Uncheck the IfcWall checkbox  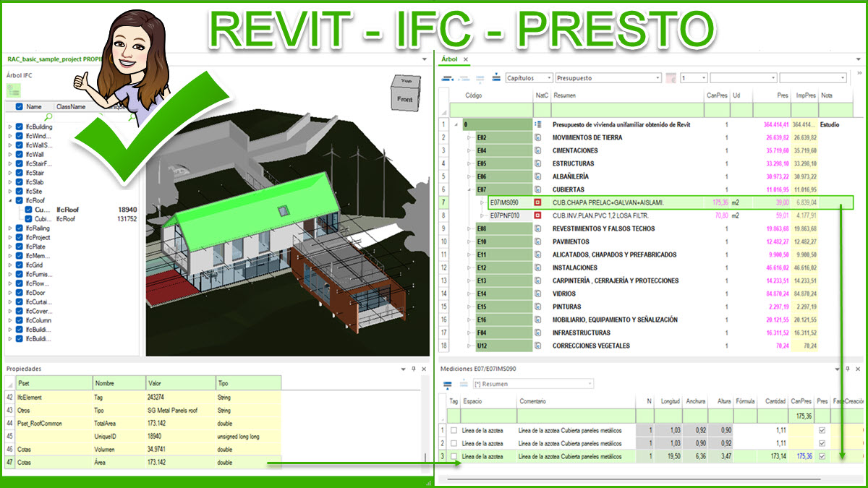click(x=19, y=154)
